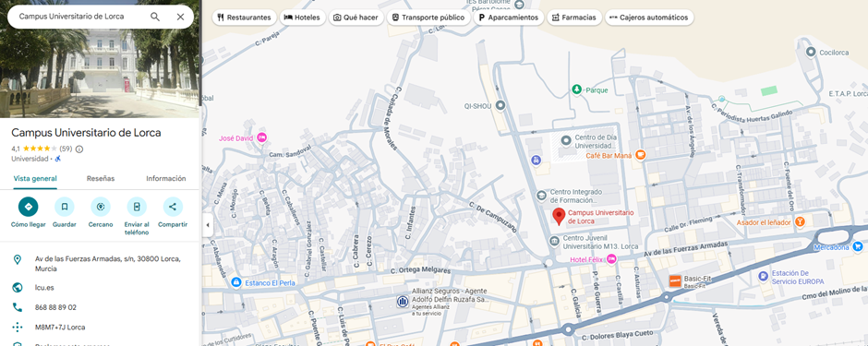
Task: Switch to the Vista general tab
Action: point(35,178)
